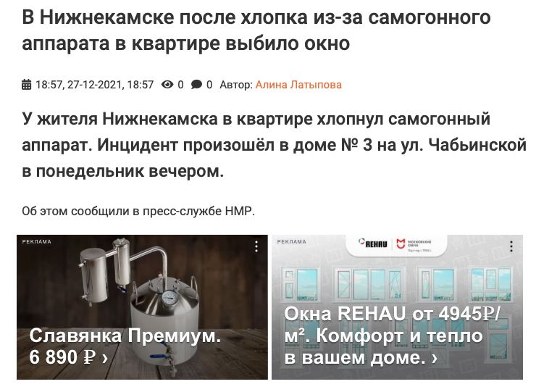
Task: Click the eye views counter icon
Action: [167, 84]
